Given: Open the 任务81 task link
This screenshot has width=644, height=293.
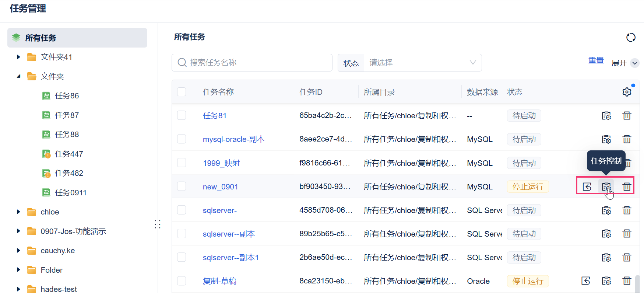Looking at the screenshot, I should tap(215, 116).
